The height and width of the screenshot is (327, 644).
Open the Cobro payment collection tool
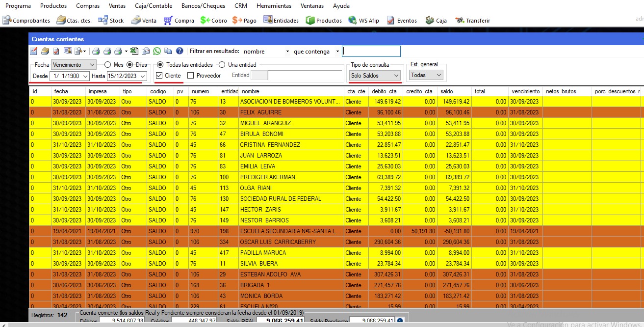click(213, 21)
